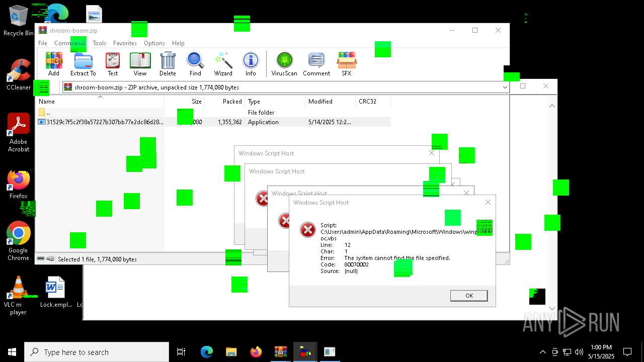Show hidden tray icons chevron
The image size is (644, 362).
tap(542, 352)
